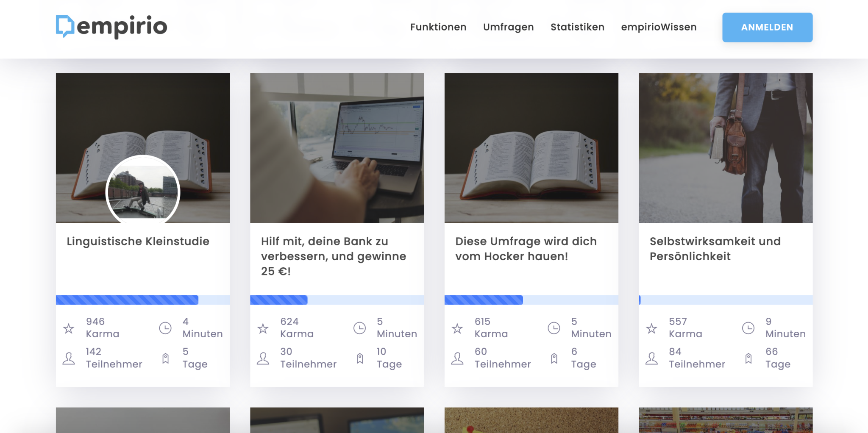Navigate to Statistiken

pos(577,27)
